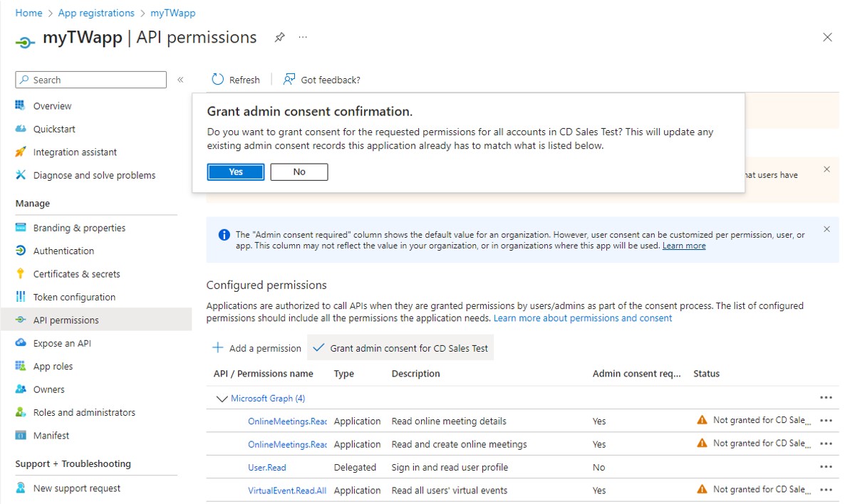Viewport: 845px width, 504px height.
Task: Click the Owners people icon
Action: click(x=21, y=389)
